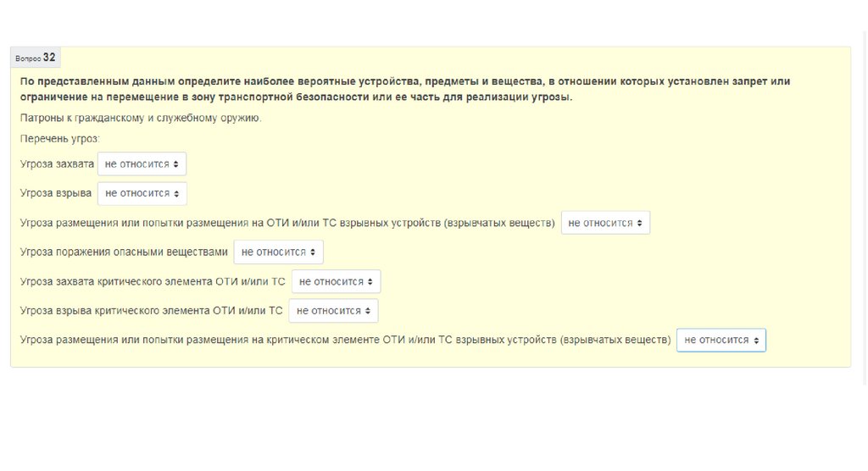Viewport: 868px width, 471px height.
Task: Click the 'Угроза захвата' label text
Action: coord(57,164)
